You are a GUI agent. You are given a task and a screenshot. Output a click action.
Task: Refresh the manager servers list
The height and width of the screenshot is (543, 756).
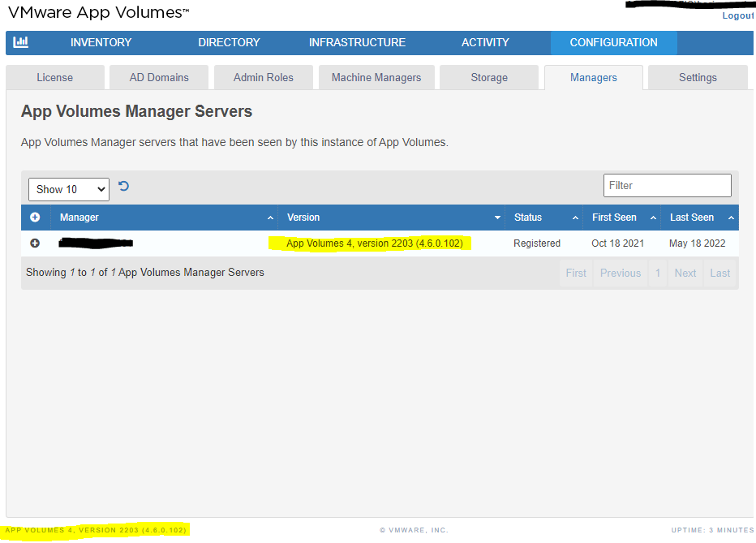point(123,186)
